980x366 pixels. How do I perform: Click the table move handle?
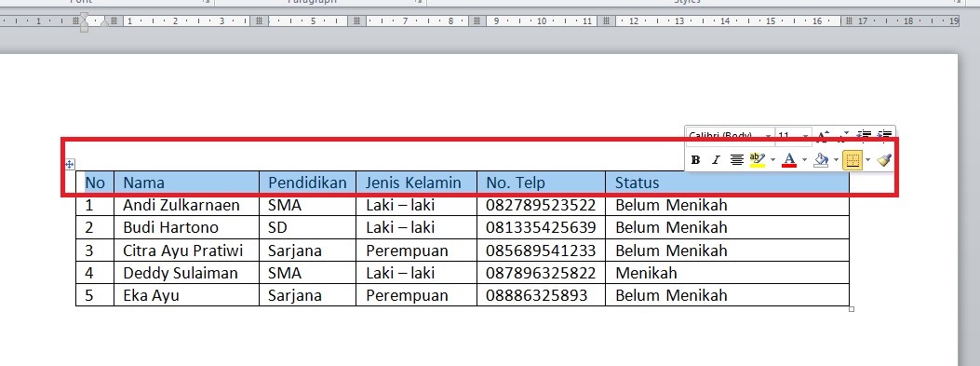pyautogui.click(x=70, y=165)
